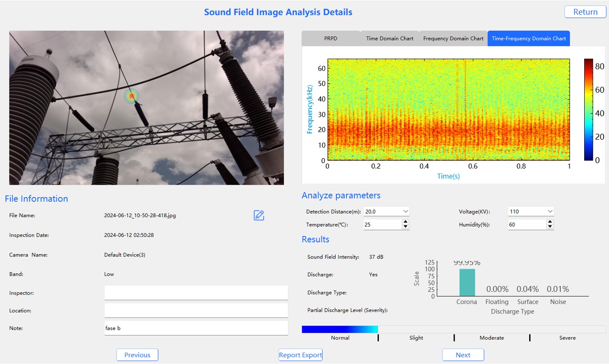The image size is (609, 364).
Task: Click the Corona bar in the discharge chart
Action: (467, 282)
